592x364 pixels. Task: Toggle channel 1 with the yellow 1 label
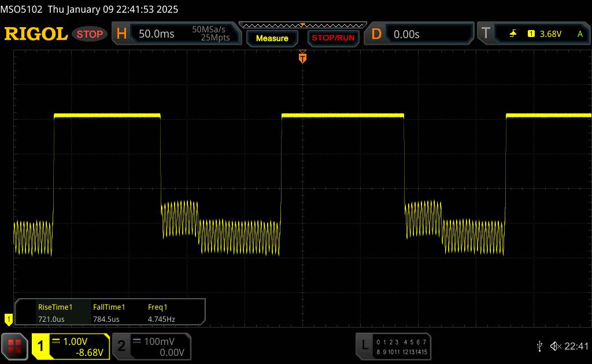click(x=40, y=346)
